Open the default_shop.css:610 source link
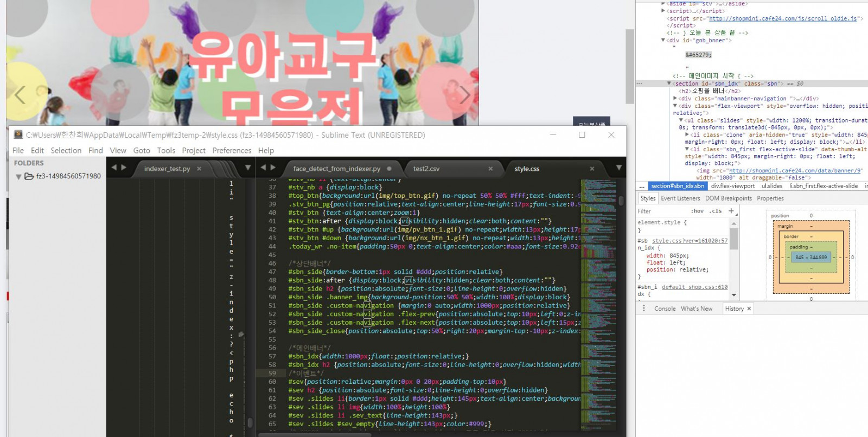Screen dimensions: 868x437 [x=695, y=287]
